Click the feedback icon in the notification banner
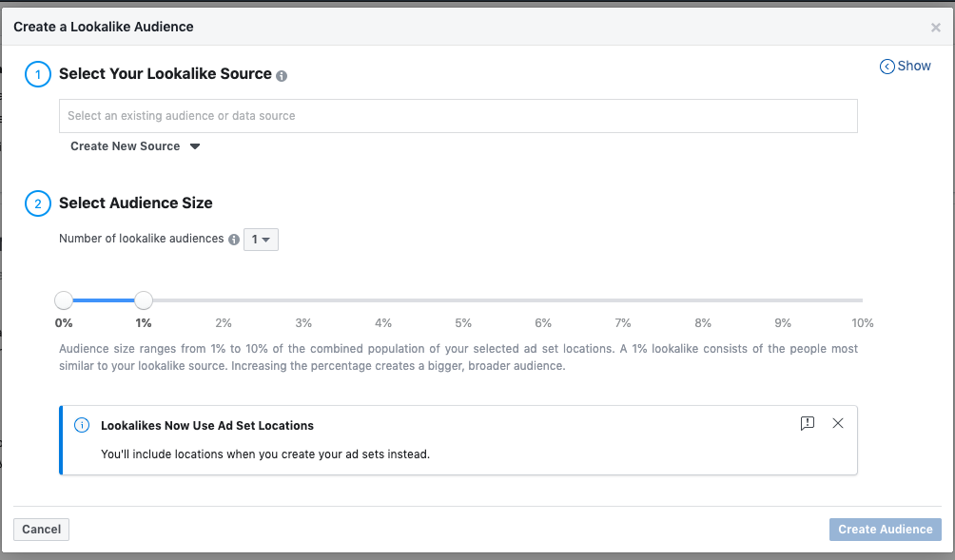 coord(808,423)
